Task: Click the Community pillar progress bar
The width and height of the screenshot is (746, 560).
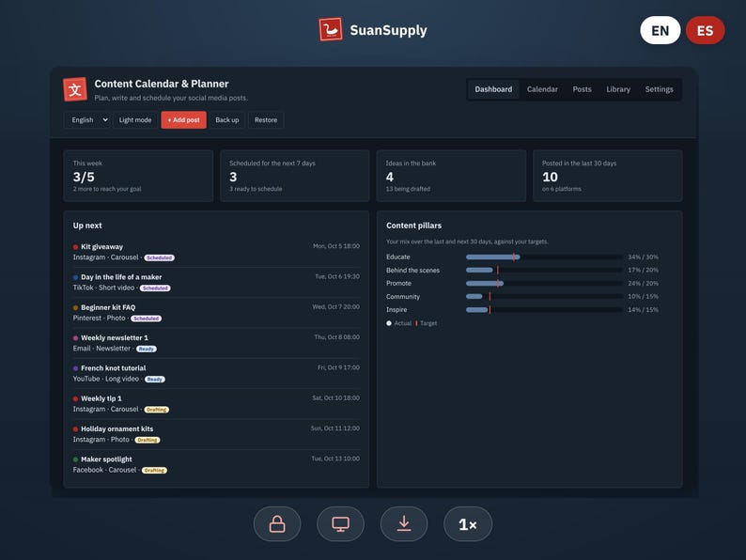Action: 544,296
